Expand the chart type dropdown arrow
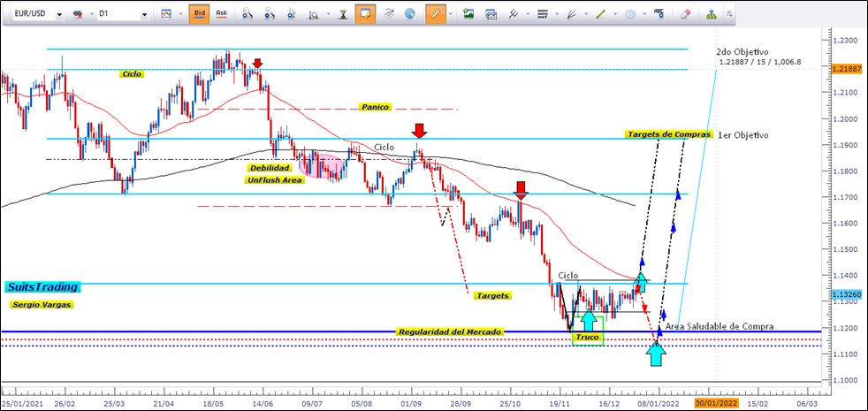The image size is (868, 411). 180,15
